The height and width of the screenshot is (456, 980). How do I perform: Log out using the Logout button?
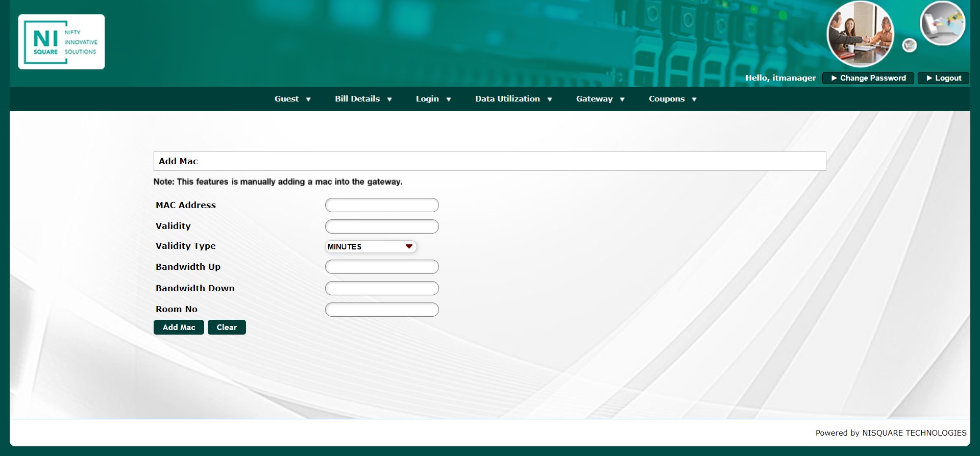click(943, 78)
